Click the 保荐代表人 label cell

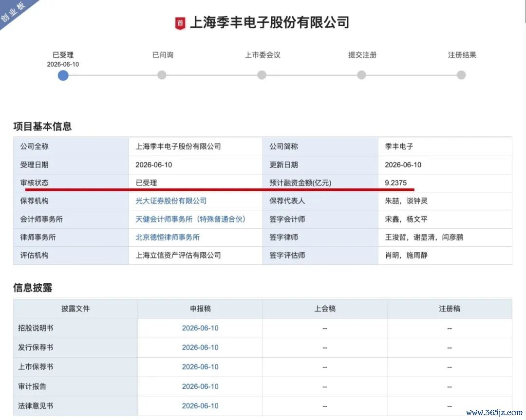point(320,201)
